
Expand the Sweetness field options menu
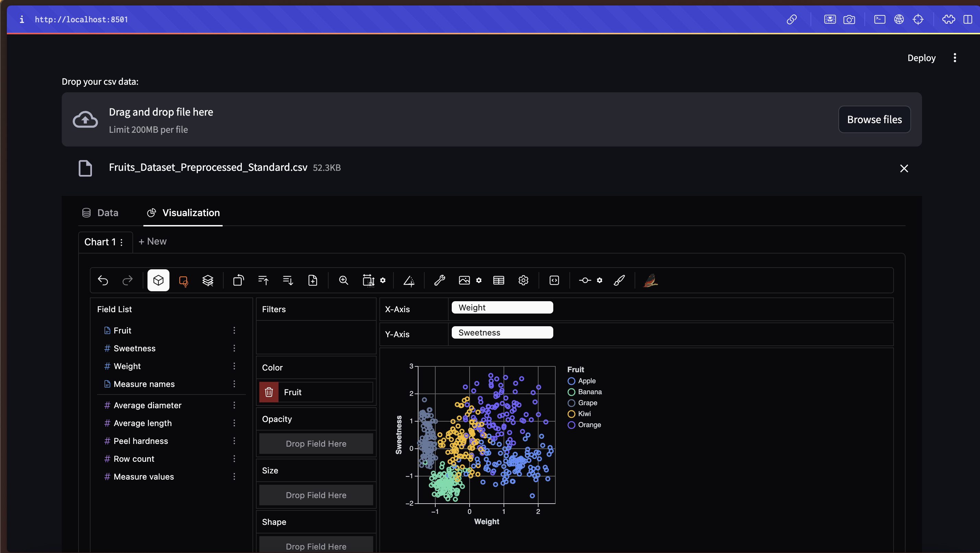click(x=234, y=348)
